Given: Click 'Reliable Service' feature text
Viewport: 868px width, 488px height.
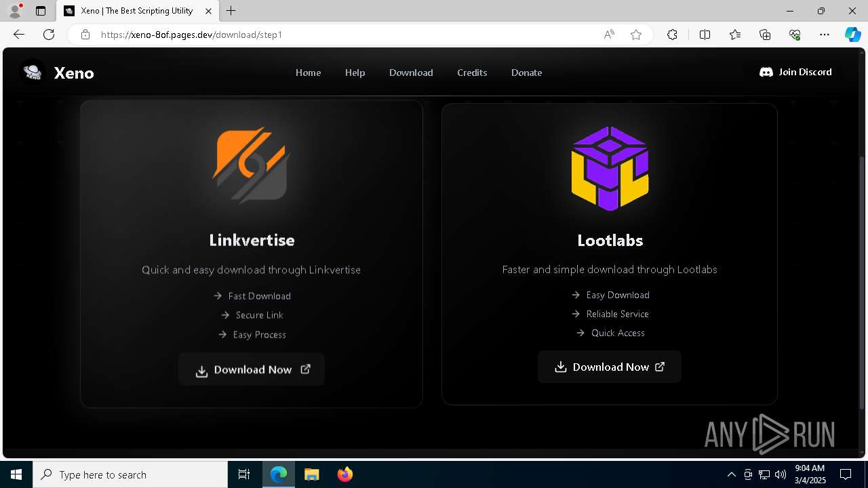Looking at the screenshot, I should click(x=618, y=314).
